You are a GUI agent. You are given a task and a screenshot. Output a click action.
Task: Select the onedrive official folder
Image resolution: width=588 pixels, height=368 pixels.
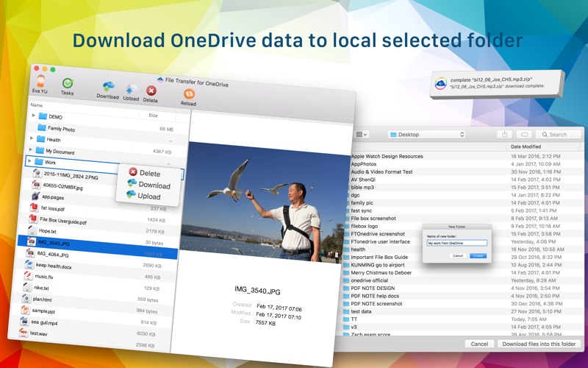point(369,280)
